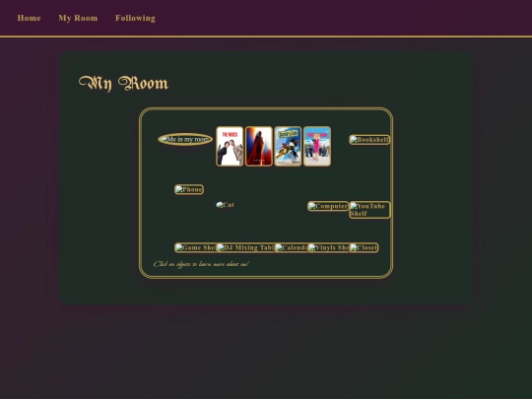The image size is (532, 399).
Task: Open the Following nav link
Action: [135, 18]
